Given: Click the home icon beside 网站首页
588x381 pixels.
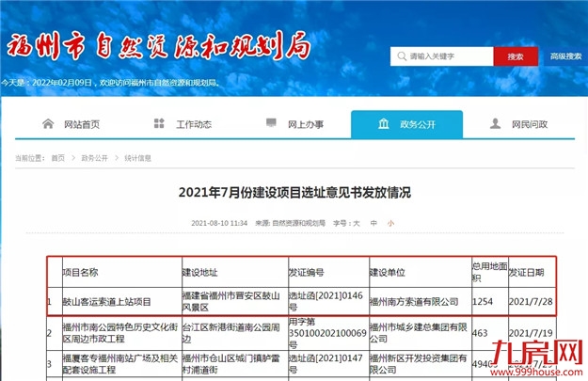Looking at the screenshot, I should pyautogui.click(x=48, y=123).
